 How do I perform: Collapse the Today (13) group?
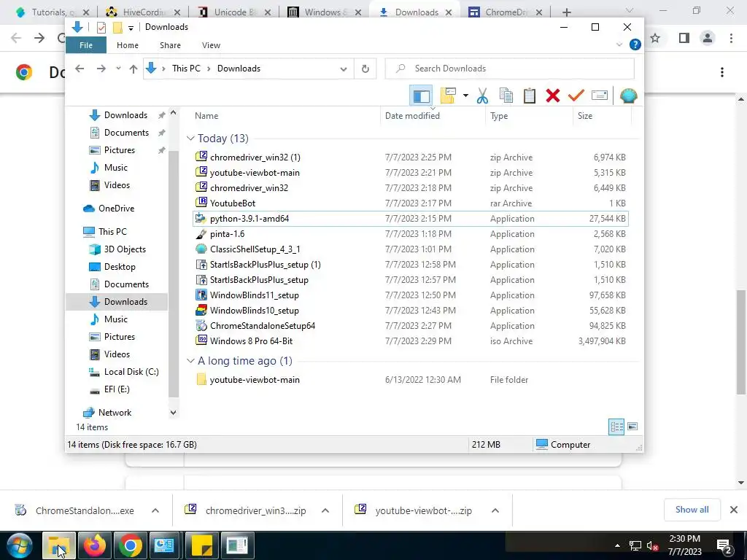[190, 139]
